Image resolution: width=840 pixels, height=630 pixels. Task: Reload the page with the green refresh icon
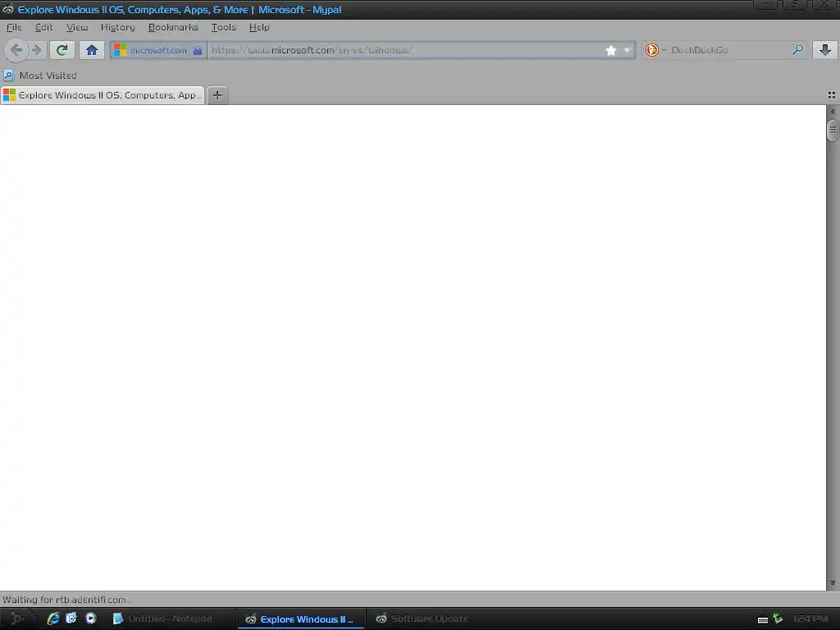click(x=62, y=50)
